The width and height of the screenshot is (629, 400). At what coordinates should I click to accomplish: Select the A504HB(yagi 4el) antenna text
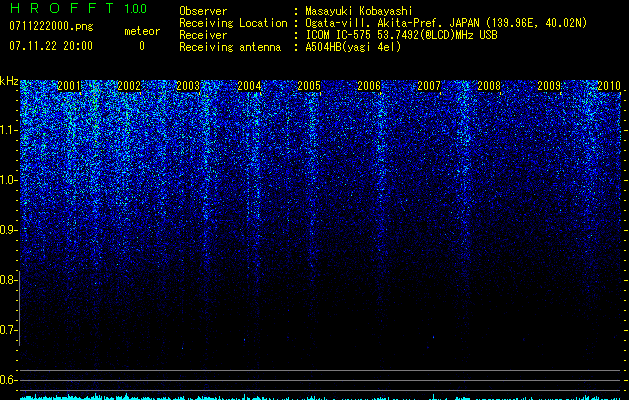[353, 47]
